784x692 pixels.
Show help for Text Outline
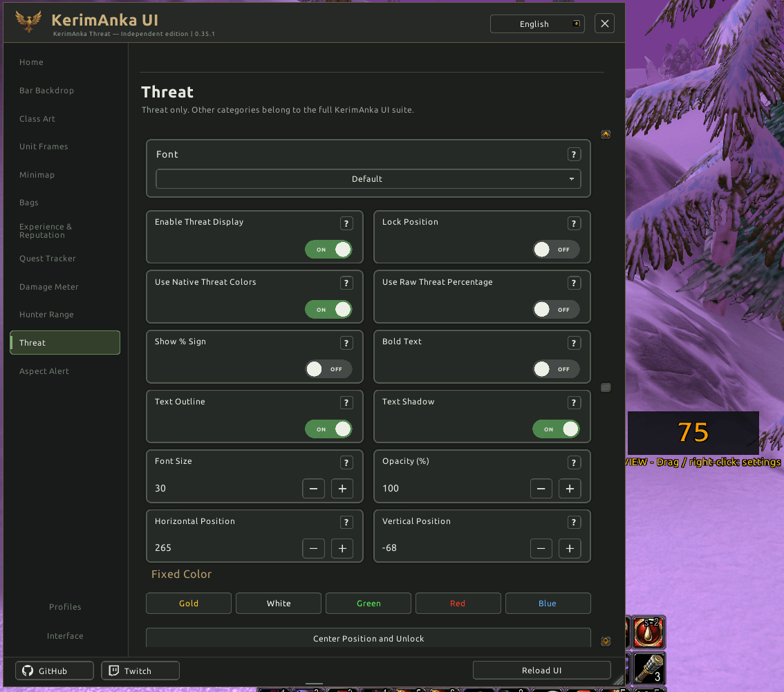point(346,402)
